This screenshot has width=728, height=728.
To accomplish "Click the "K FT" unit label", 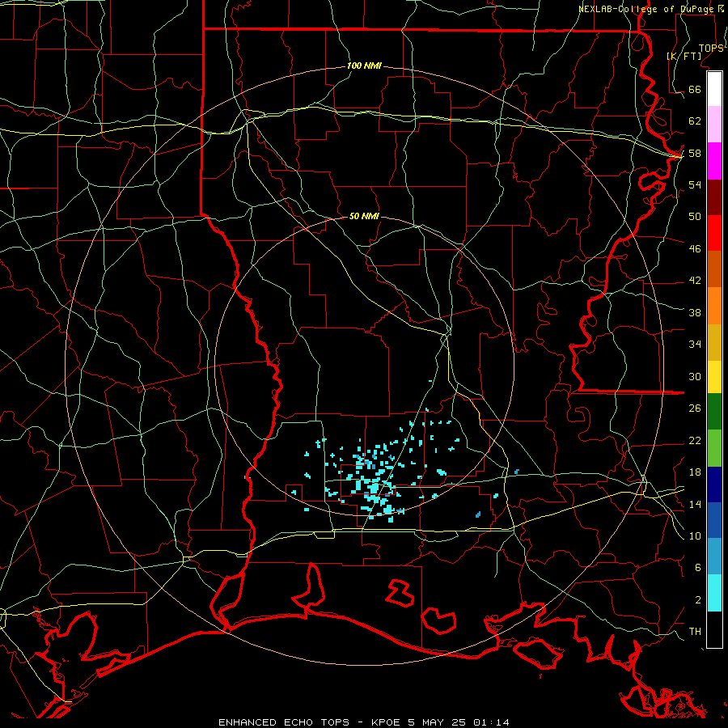I will 684,56.
